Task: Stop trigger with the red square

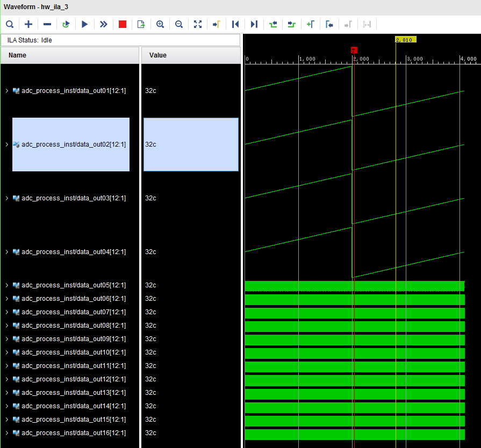Action: [123, 24]
